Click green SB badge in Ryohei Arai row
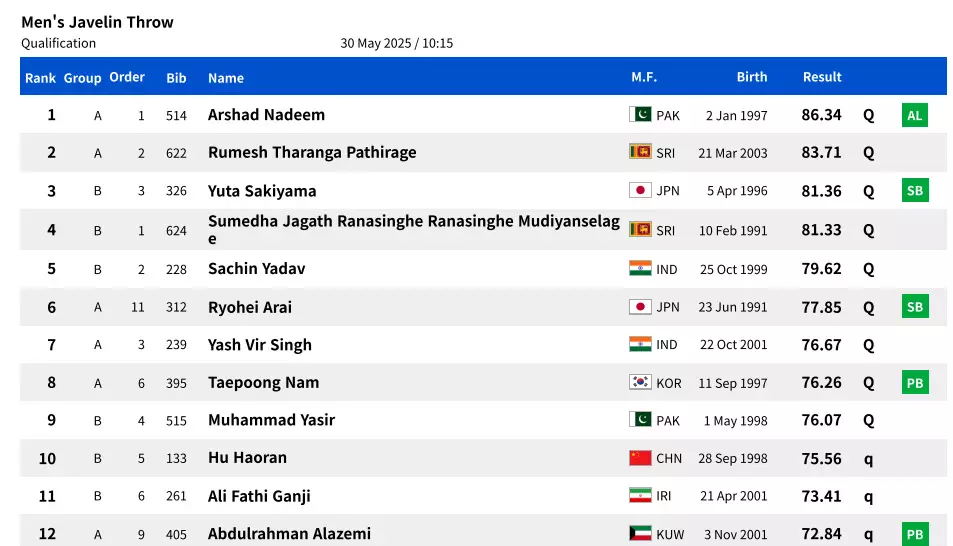Screen dimensions: 953x546 point(914,307)
